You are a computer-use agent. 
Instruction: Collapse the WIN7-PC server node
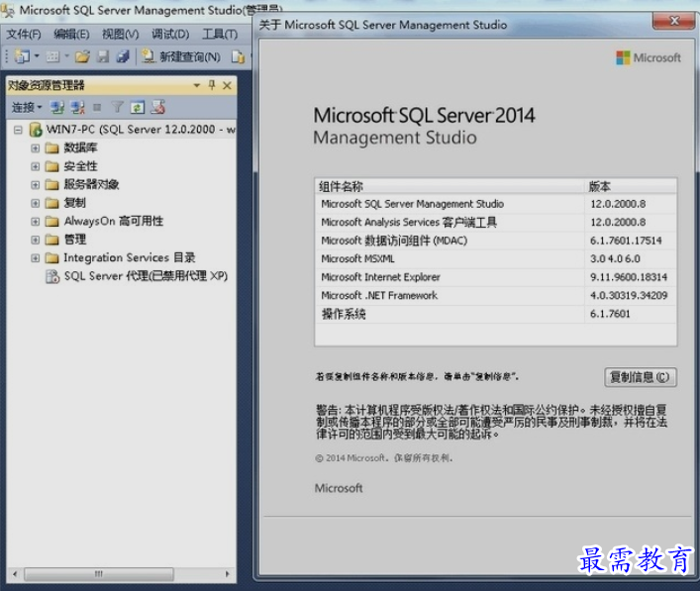pos(18,130)
